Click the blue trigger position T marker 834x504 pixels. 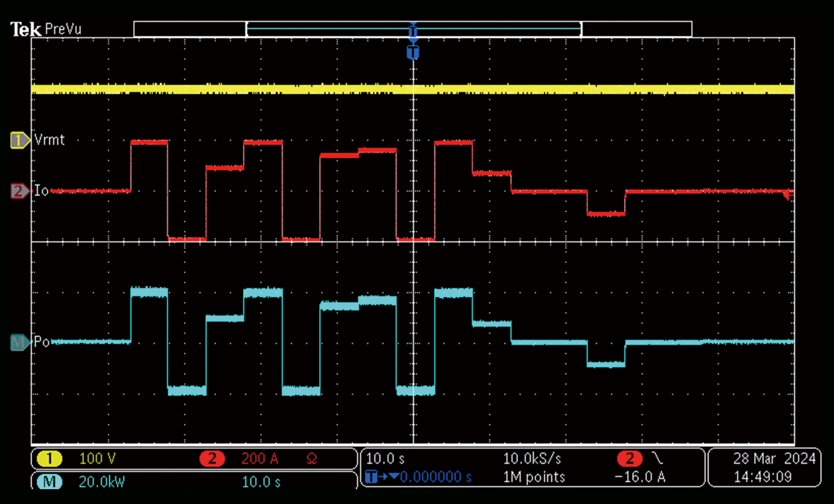point(413,53)
